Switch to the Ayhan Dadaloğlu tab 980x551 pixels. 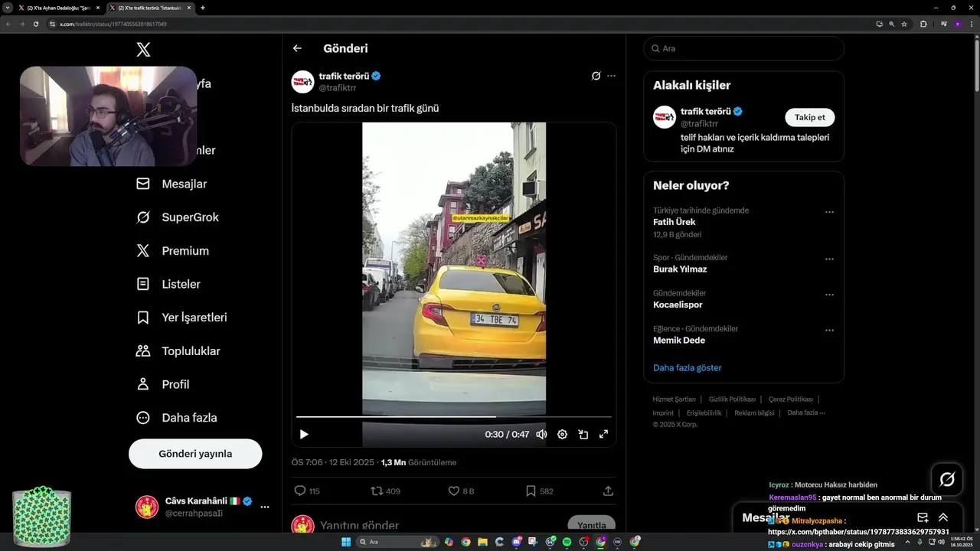(x=59, y=8)
